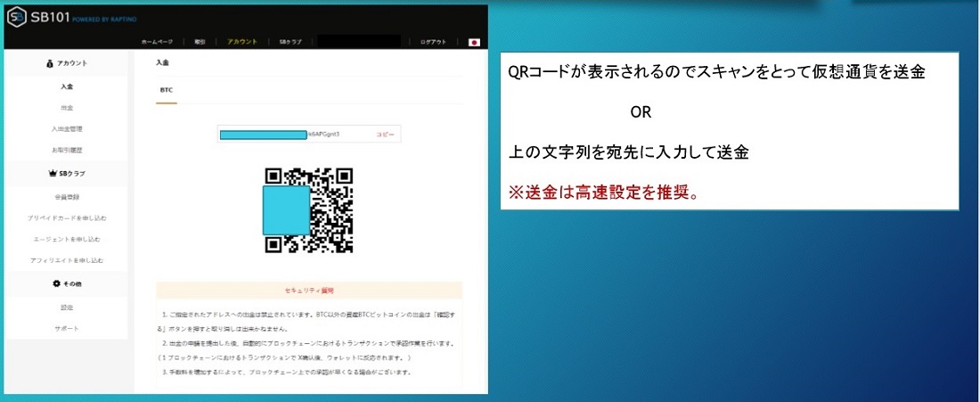Viewport: 980px width, 402px height.
Task: Open 出金 in the sidebar
Action: [x=67, y=108]
